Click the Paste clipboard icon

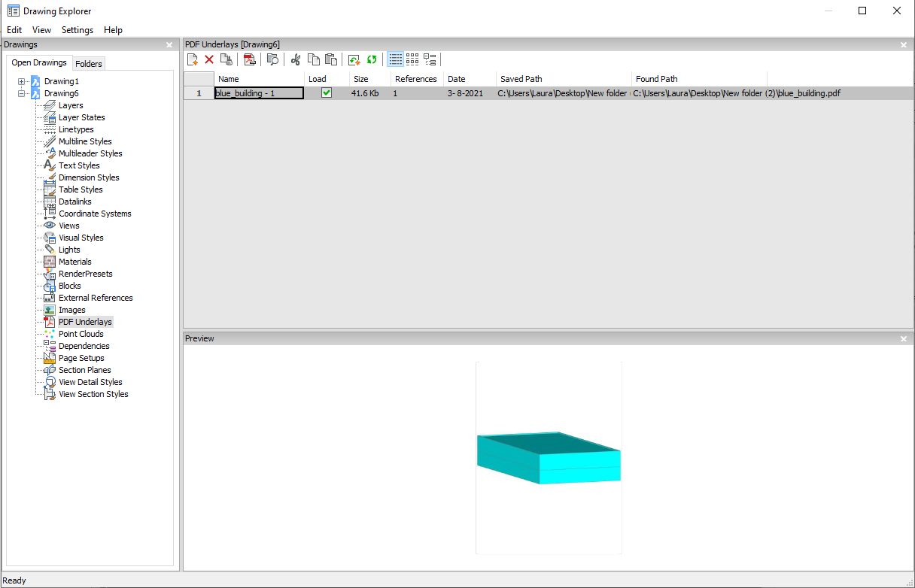[330, 59]
